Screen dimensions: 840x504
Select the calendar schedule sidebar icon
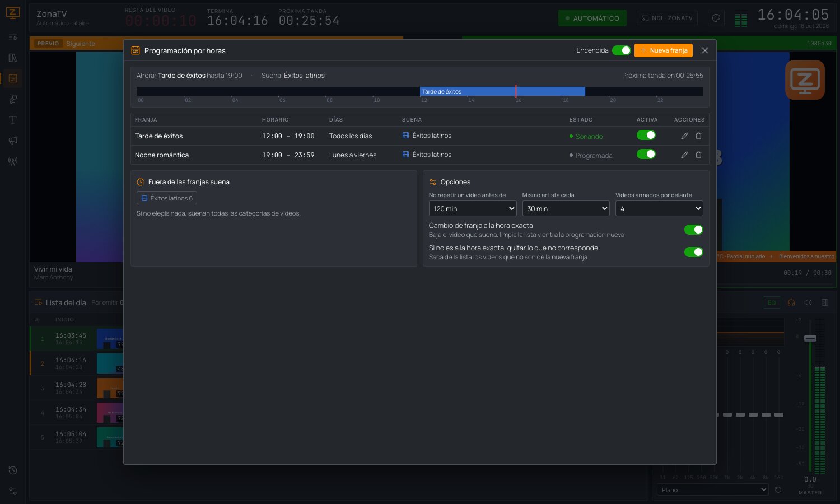point(13,78)
